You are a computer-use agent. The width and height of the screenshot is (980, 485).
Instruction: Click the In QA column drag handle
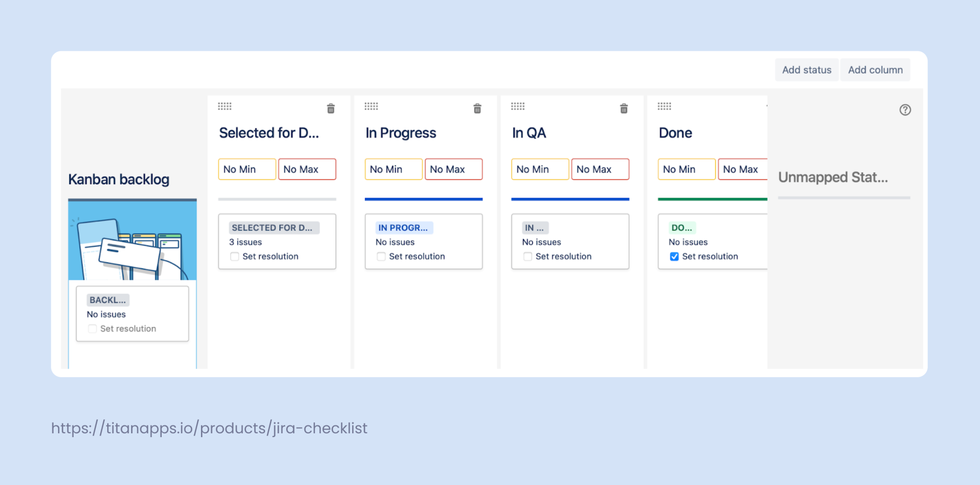(x=518, y=106)
